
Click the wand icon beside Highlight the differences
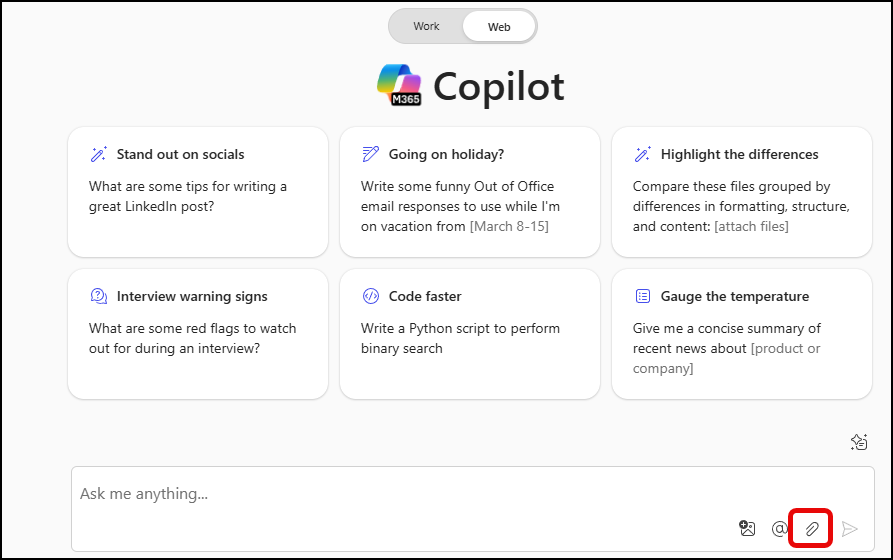(642, 154)
